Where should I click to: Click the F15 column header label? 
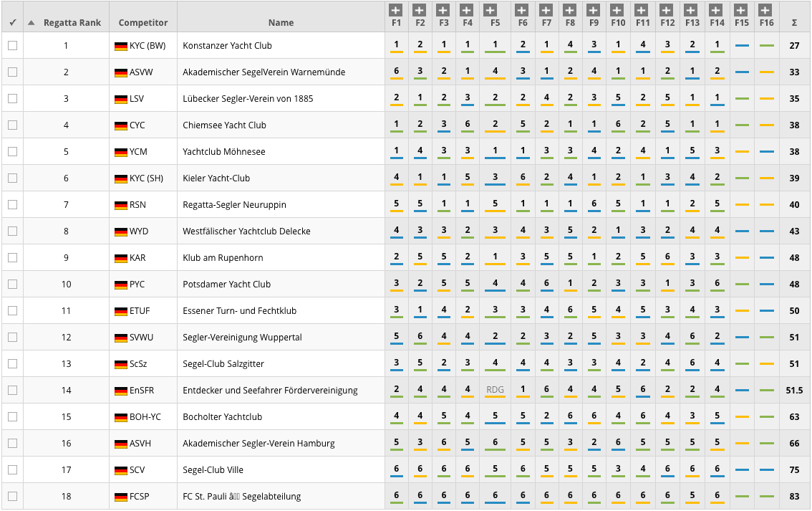pos(742,23)
